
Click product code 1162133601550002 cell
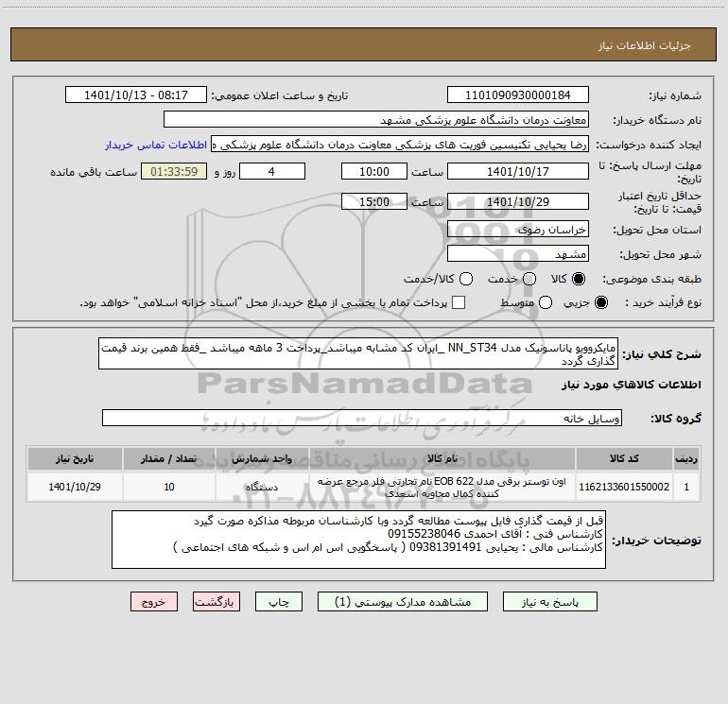624,487
